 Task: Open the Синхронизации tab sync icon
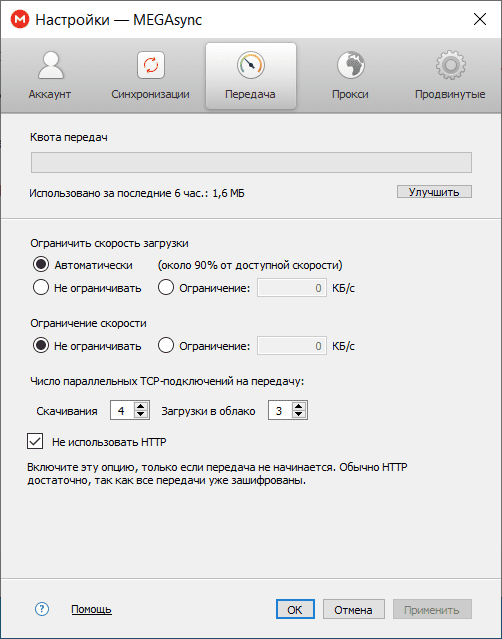click(x=151, y=65)
